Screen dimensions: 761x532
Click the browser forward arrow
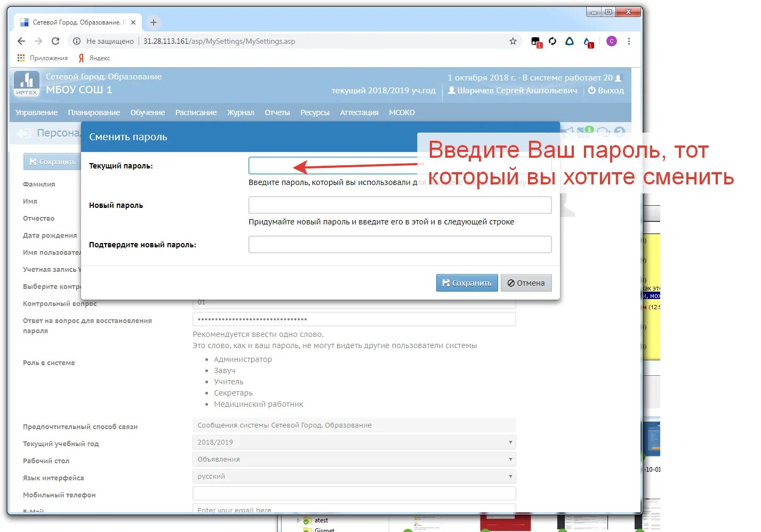pos(38,41)
